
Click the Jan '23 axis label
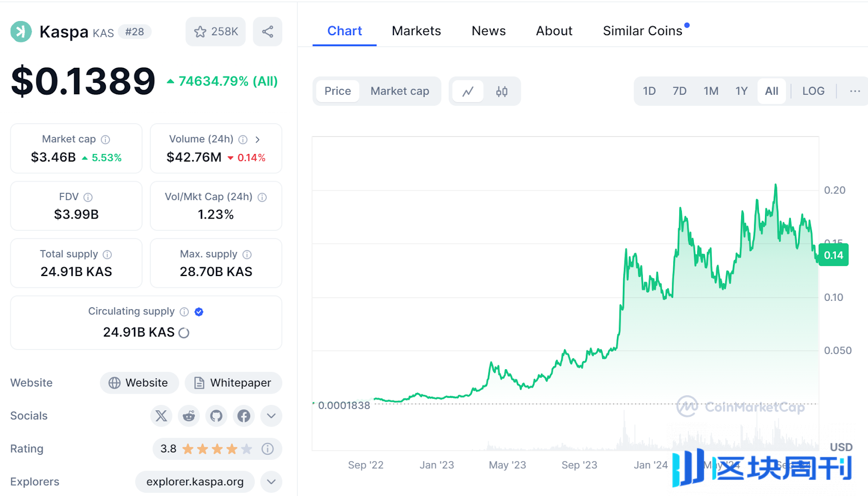tap(437, 465)
